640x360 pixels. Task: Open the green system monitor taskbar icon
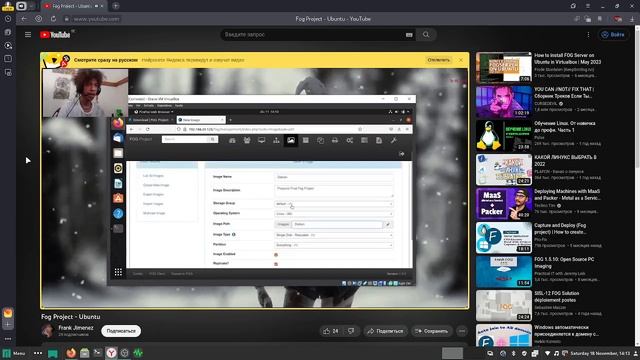coord(138,353)
